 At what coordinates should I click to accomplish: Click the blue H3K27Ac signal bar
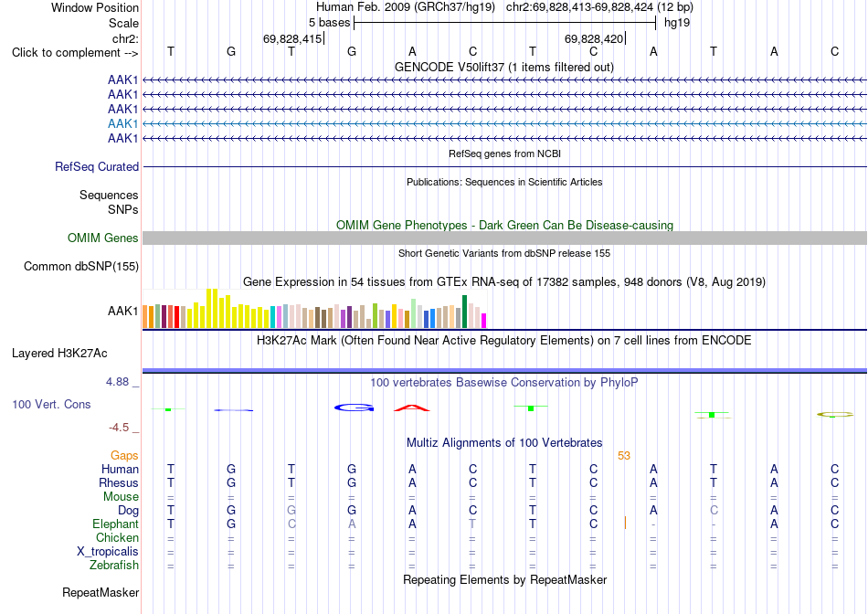tap(504, 370)
